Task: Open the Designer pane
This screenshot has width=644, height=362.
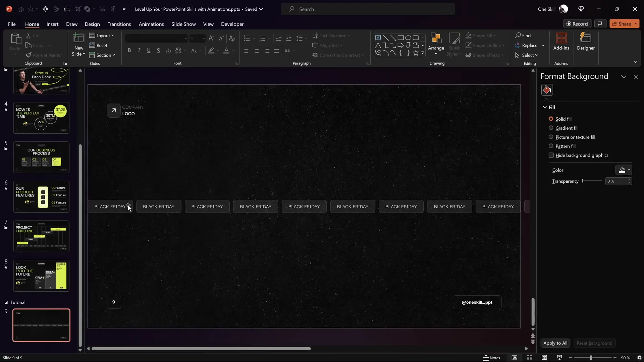Action: click(586, 42)
